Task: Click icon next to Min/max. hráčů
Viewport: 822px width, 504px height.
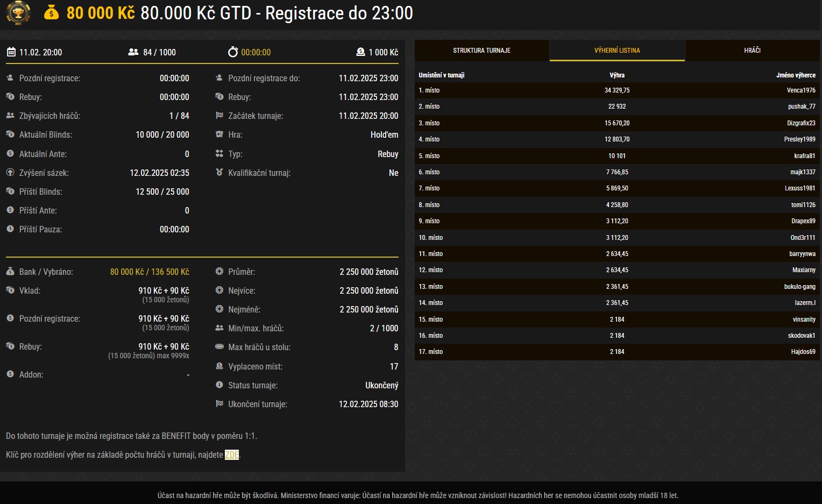Action: pyautogui.click(x=219, y=328)
